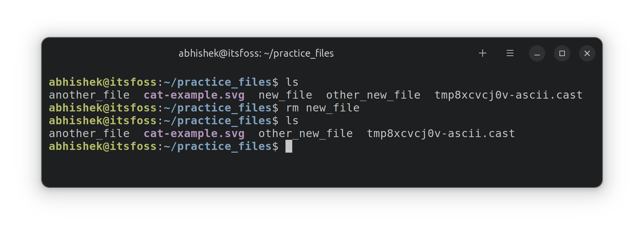Click on cat-example.svg in the ls output
This screenshot has width=644, height=233.
194,95
